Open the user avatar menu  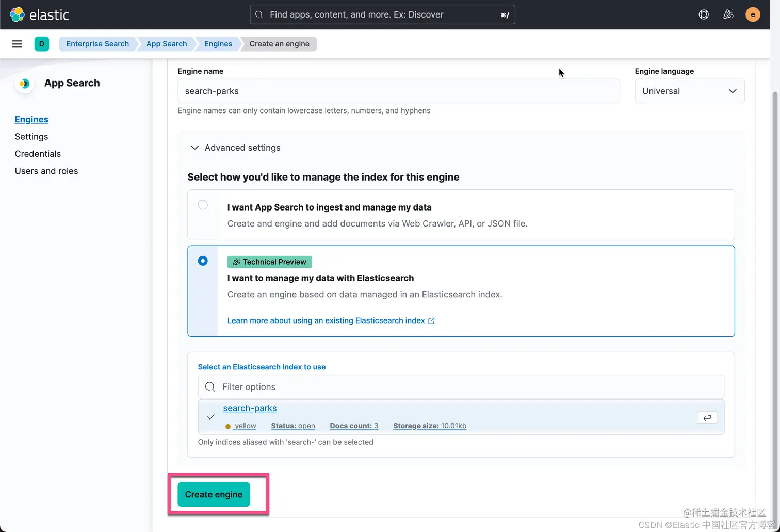[753, 14]
